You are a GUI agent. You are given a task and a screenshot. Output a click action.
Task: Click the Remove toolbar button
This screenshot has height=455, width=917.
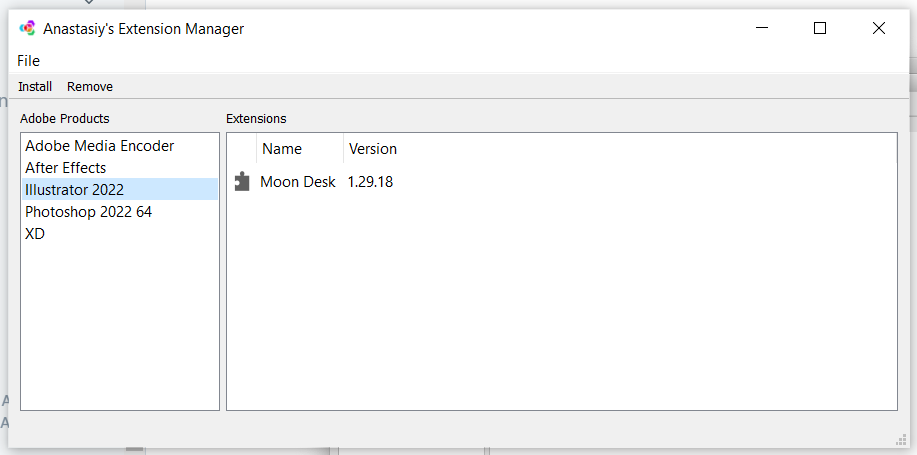[90, 87]
